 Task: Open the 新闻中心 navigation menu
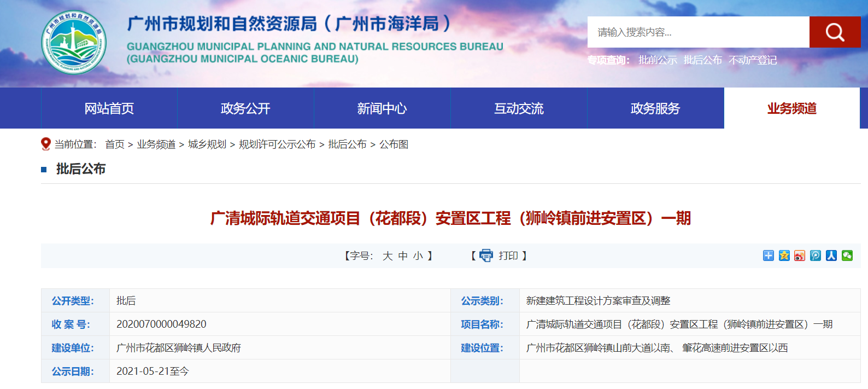tap(382, 108)
